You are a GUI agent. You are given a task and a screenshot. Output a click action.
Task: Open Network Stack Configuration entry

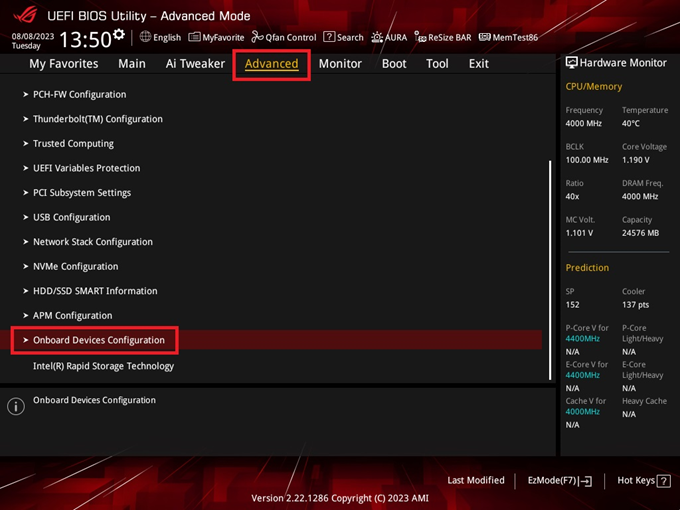click(x=93, y=242)
